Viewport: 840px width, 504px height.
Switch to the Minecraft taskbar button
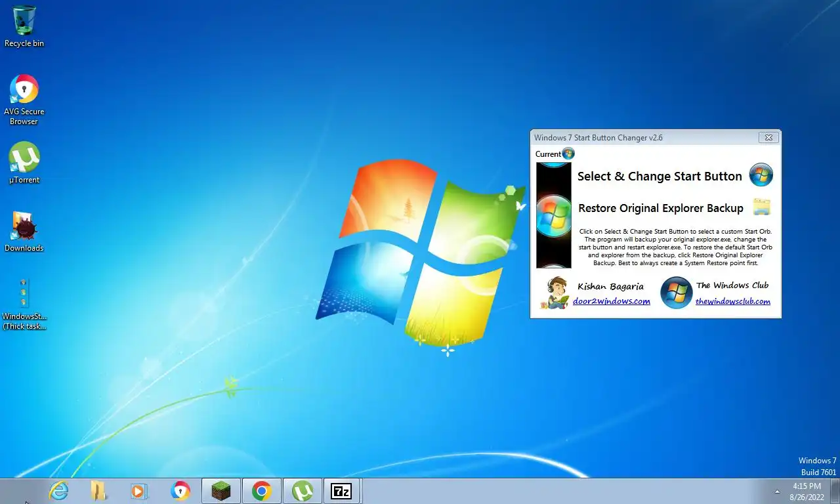[221, 491]
